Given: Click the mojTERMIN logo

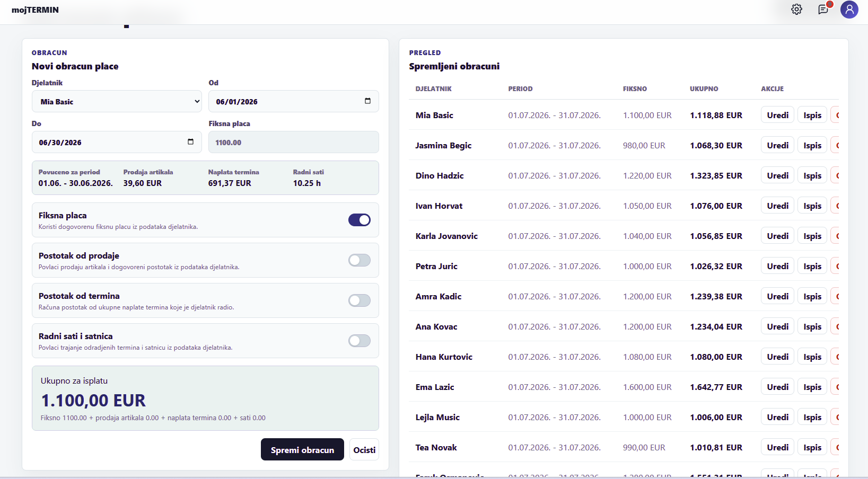Looking at the screenshot, I should [35, 10].
